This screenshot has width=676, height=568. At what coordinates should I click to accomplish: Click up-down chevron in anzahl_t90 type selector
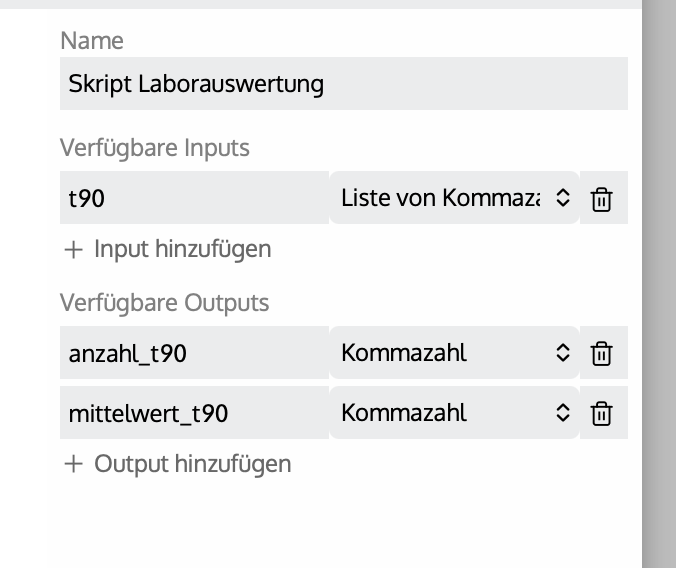tap(562, 353)
